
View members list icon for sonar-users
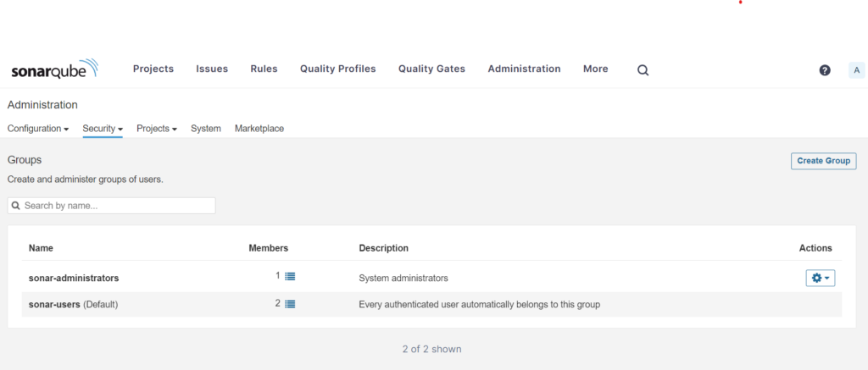pyautogui.click(x=290, y=303)
